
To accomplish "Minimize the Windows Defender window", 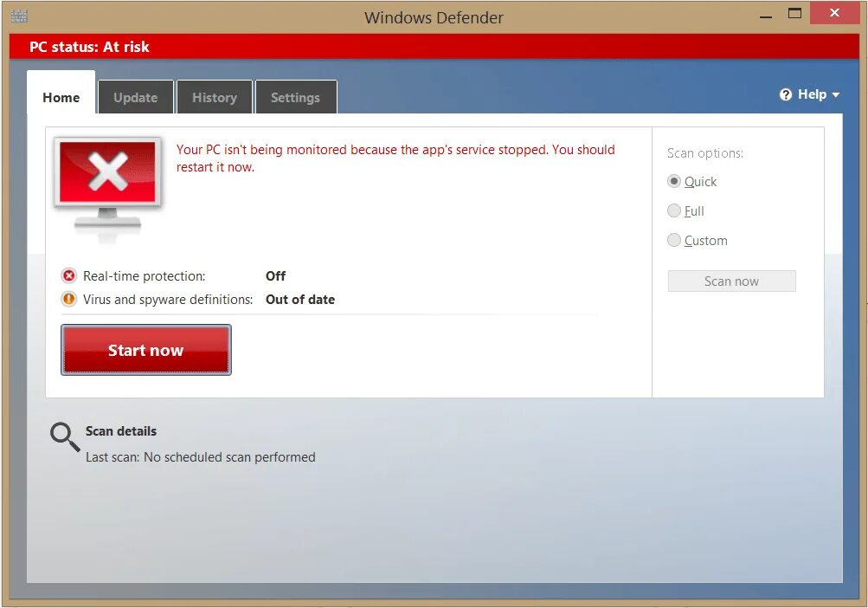I will pos(766,15).
